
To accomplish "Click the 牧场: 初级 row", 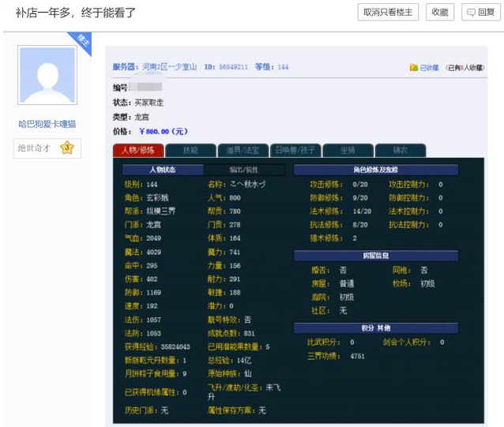I will point(414,283).
